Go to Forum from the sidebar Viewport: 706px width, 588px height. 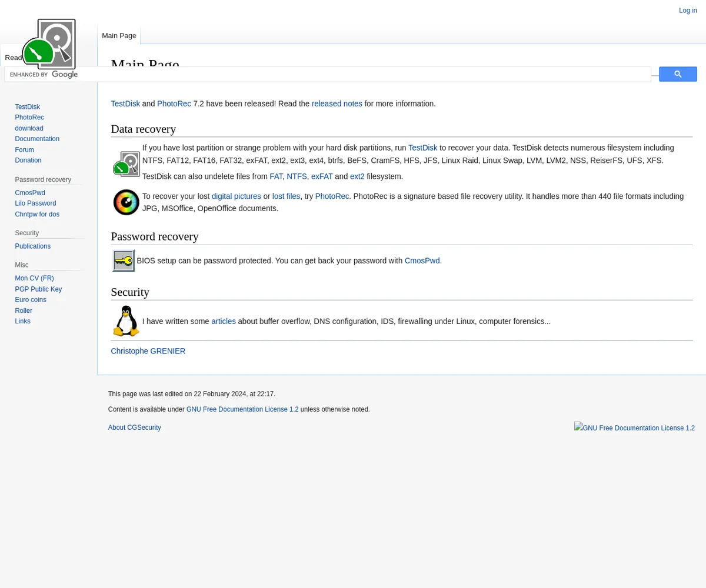[x=25, y=150]
